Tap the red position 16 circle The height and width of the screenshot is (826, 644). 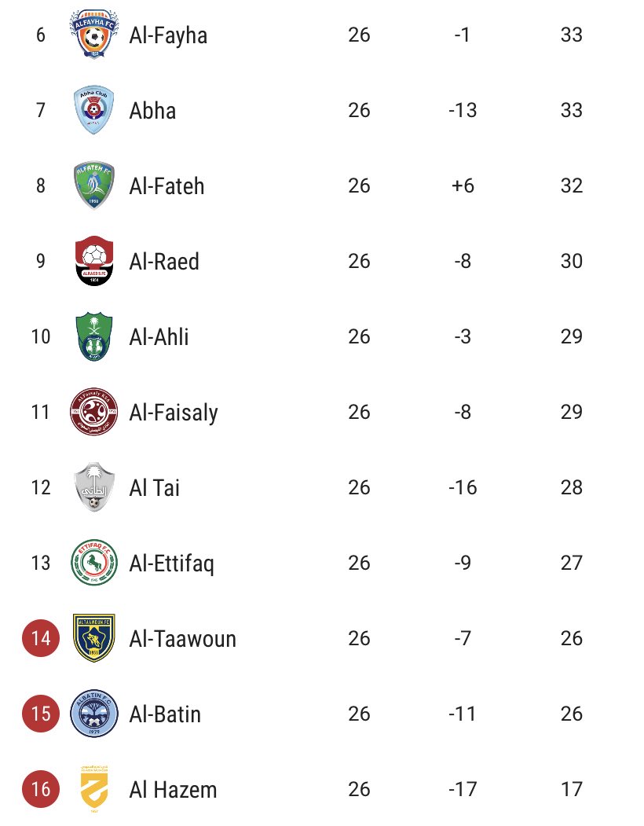click(x=41, y=789)
